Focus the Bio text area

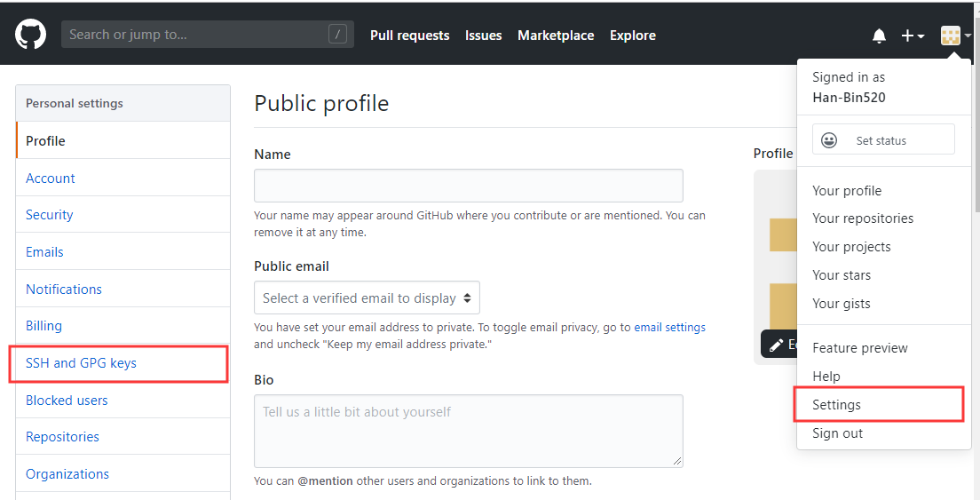[468, 431]
